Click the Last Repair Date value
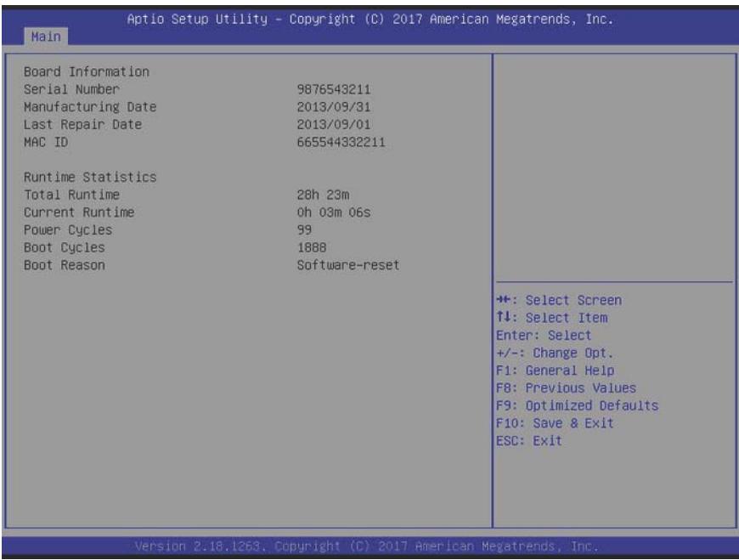This screenshot has width=739, height=560. pyautogui.click(x=334, y=124)
